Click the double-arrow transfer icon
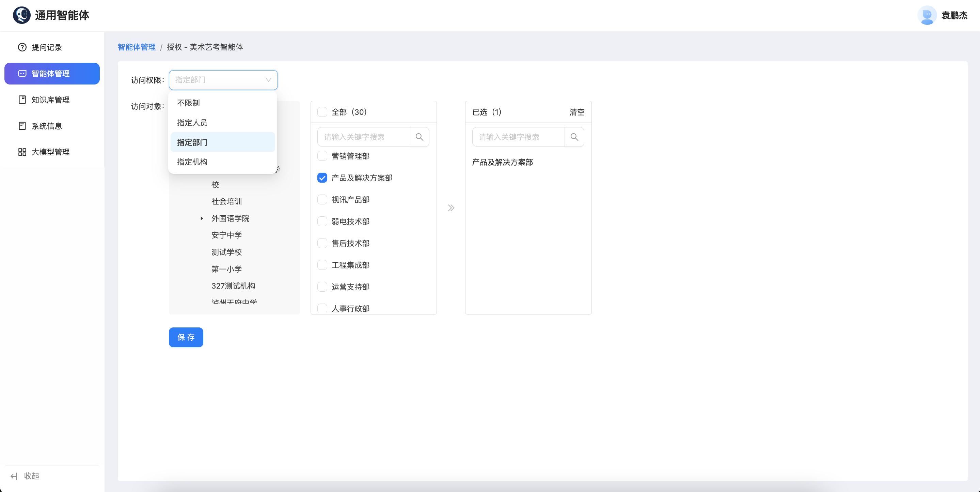Image resolution: width=980 pixels, height=492 pixels. (x=451, y=208)
